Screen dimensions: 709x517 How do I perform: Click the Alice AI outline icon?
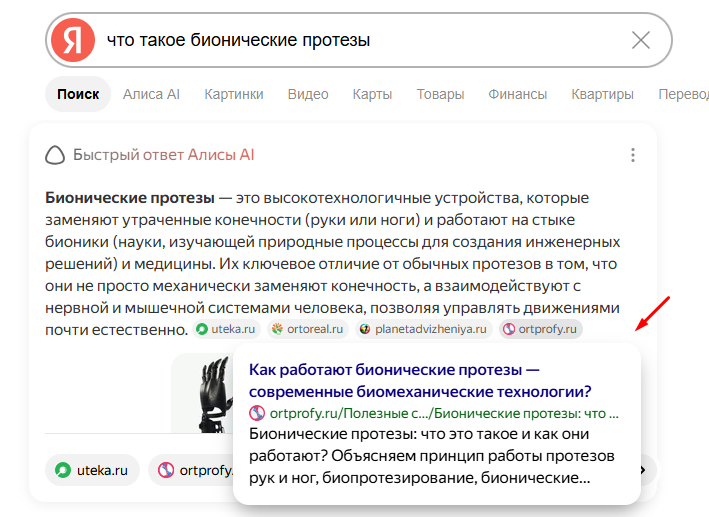pos(55,155)
